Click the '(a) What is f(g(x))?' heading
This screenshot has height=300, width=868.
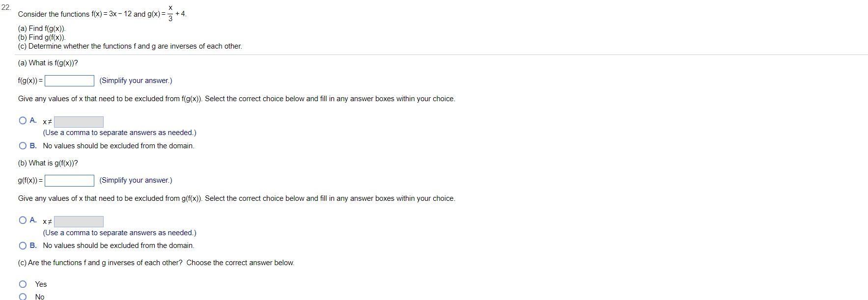(48, 63)
